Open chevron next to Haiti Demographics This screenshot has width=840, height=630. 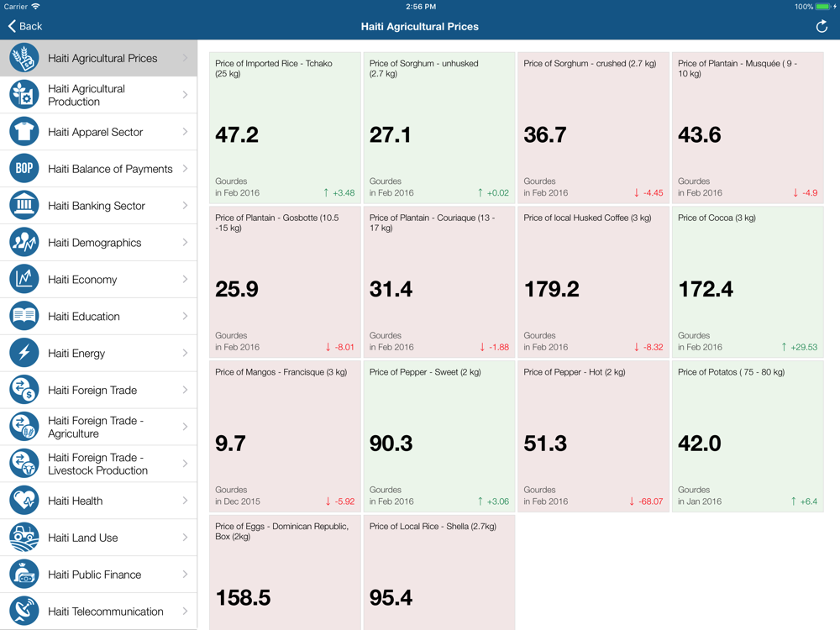[185, 243]
